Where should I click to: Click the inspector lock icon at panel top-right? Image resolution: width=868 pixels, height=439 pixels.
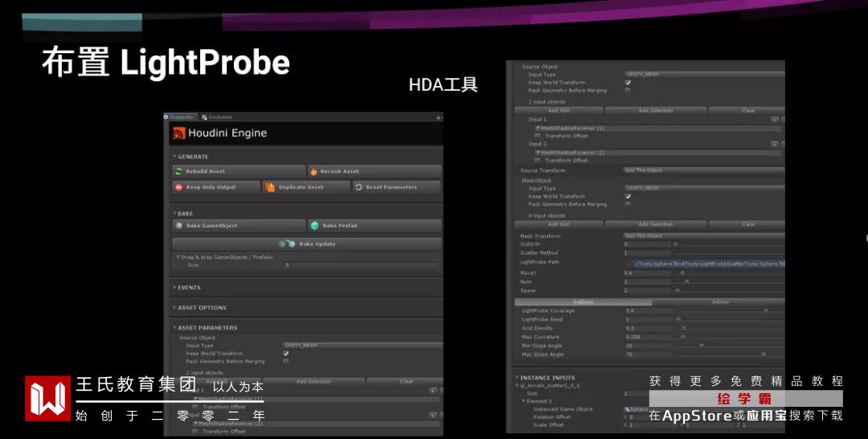tap(438, 117)
